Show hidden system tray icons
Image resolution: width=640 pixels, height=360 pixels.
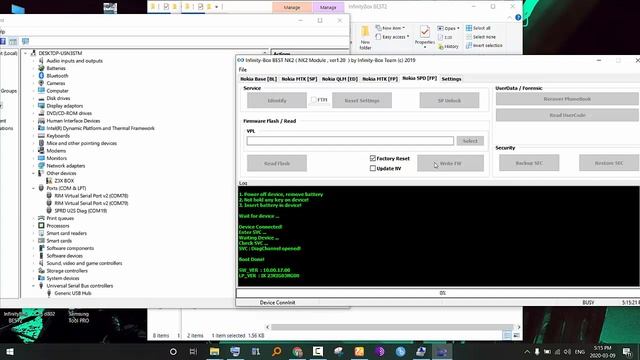[x=527, y=351]
